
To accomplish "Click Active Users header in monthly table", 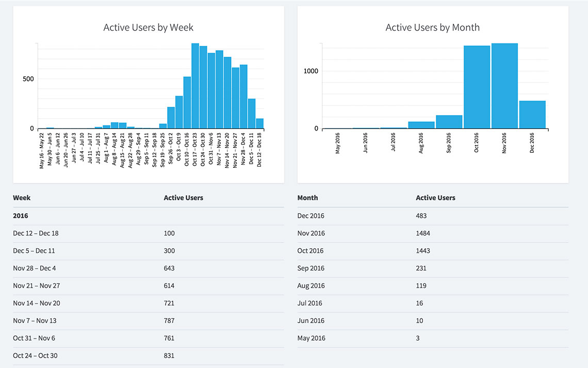I will (x=435, y=198).
